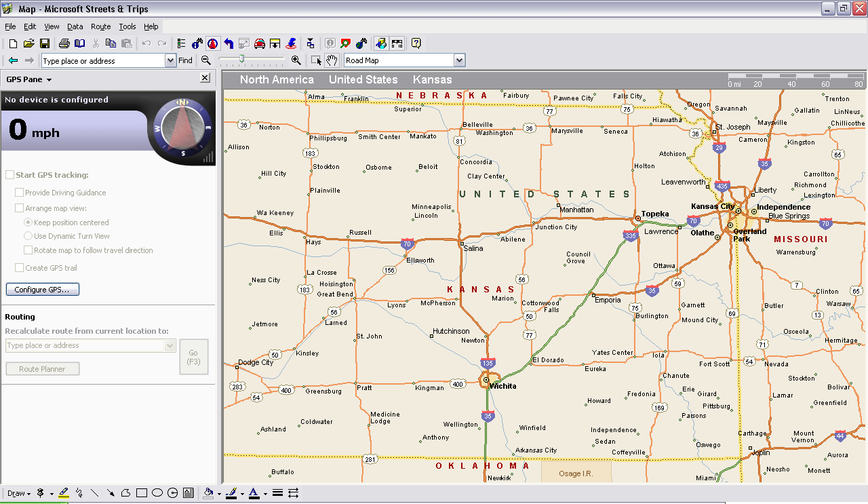Viewport: 868px width, 504px height.
Task: Click the Route Planner button
Action: click(x=43, y=369)
